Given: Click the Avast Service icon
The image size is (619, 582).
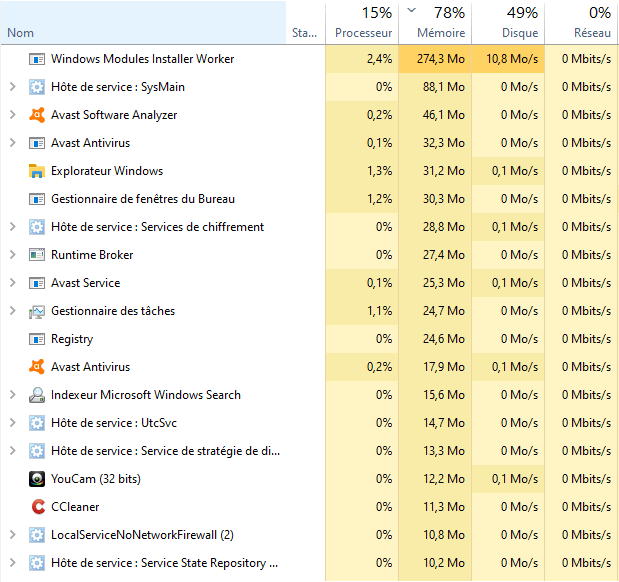Looking at the screenshot, I should point(37,283).
